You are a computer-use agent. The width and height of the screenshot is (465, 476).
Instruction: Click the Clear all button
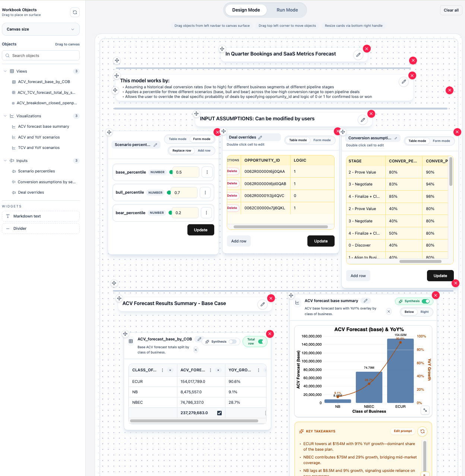pos(451,10)
